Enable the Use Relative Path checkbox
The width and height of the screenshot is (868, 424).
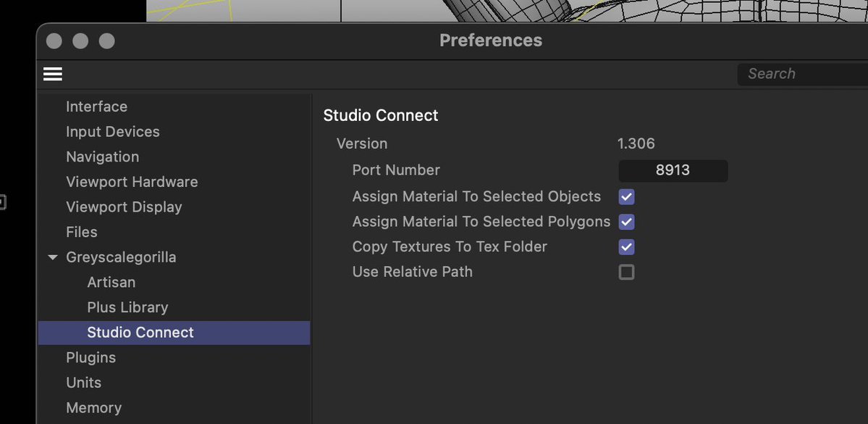pyautogui.click(x=627, y=272)
